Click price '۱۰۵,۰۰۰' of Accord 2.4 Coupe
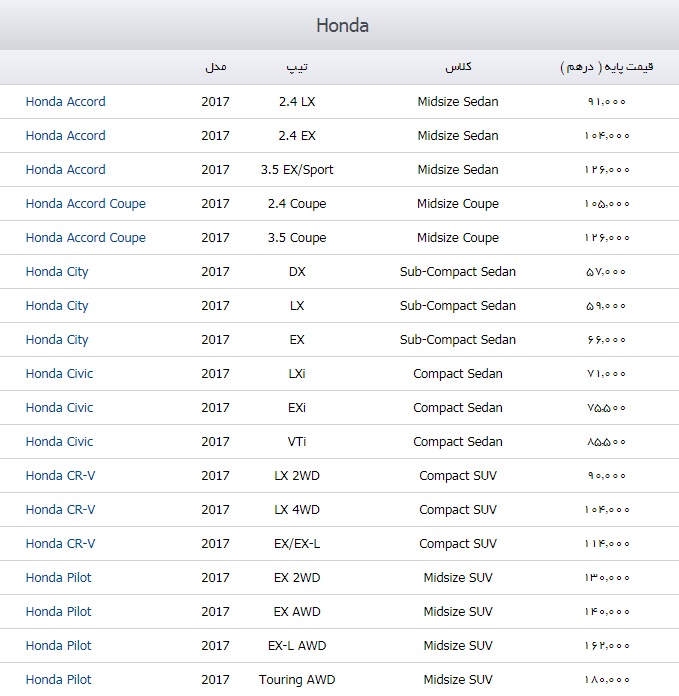The image size is (679, 696). [x=607, y=204]
